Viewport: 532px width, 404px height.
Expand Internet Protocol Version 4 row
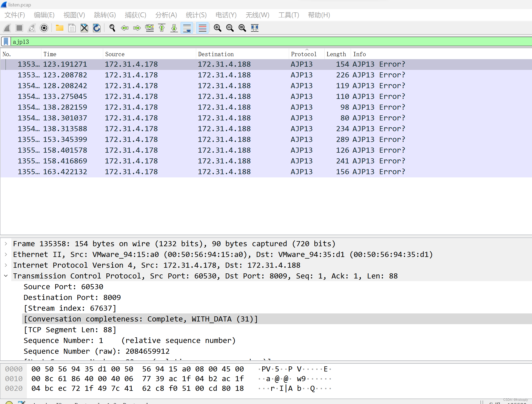click(6, 265)
